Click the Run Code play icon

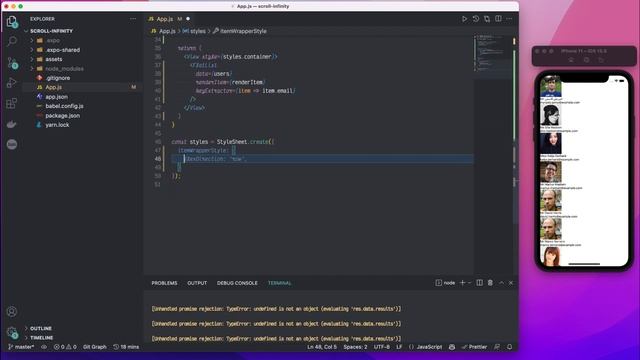(x=464, y=19)
